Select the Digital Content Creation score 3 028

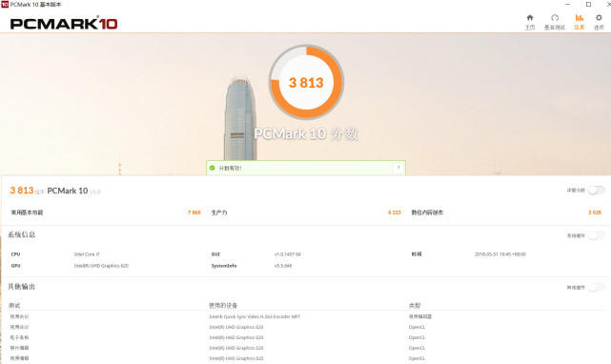pyautogui.click(x=595, y=212)
